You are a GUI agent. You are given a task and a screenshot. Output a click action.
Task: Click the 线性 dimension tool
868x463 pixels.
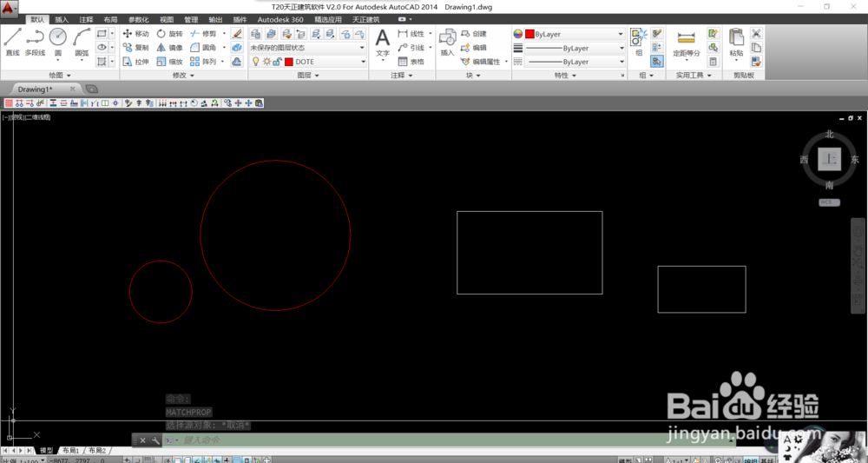[x=411, y=34]
